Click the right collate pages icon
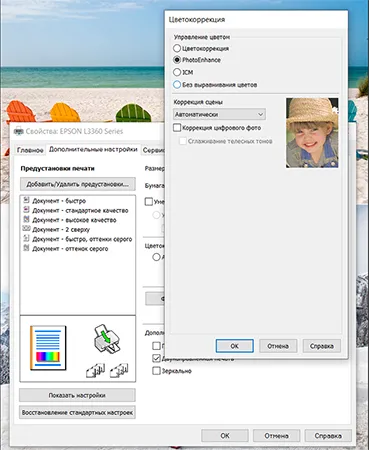 point(119,371)
